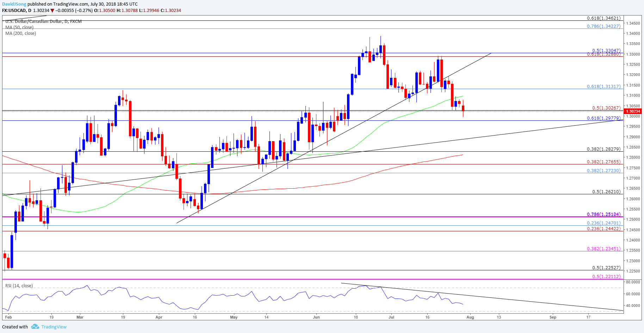644x333 pixels.
Task: Click the 1.26000 price axis value
Action: pos(633,199)
